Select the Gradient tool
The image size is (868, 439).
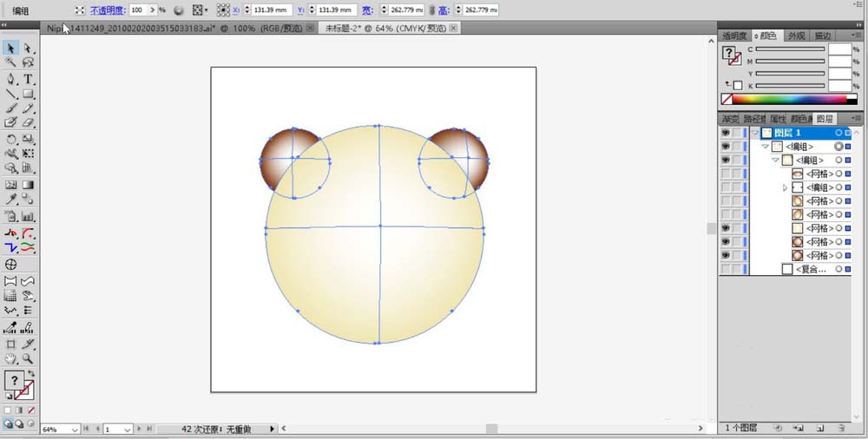(28, 185)
